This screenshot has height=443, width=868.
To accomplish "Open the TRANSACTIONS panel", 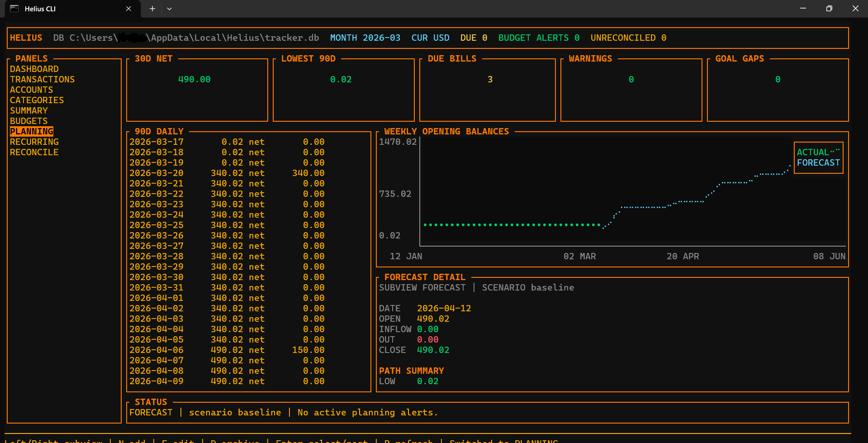I will pos(42,79).
